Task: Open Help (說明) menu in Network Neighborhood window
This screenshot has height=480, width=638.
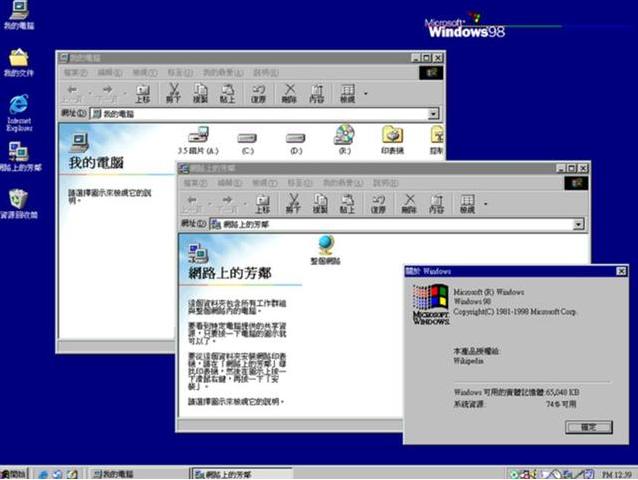Action: (386, 183)
